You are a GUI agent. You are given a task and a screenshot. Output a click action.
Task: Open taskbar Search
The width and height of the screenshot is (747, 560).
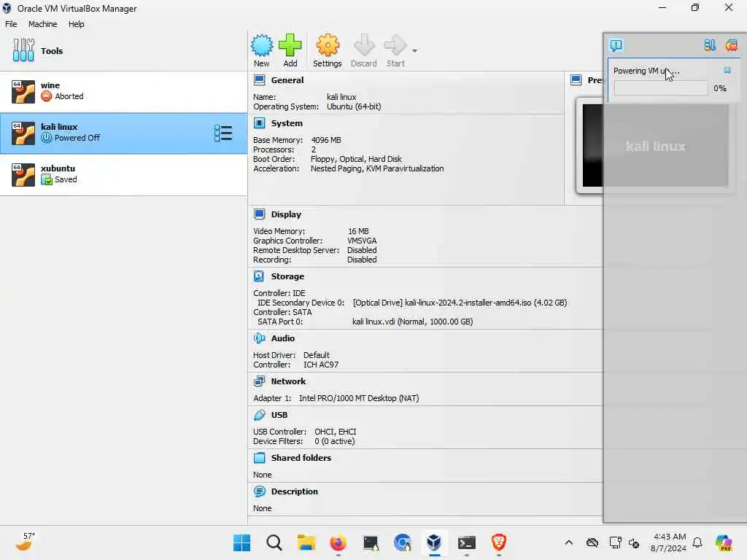coord(274,542)
